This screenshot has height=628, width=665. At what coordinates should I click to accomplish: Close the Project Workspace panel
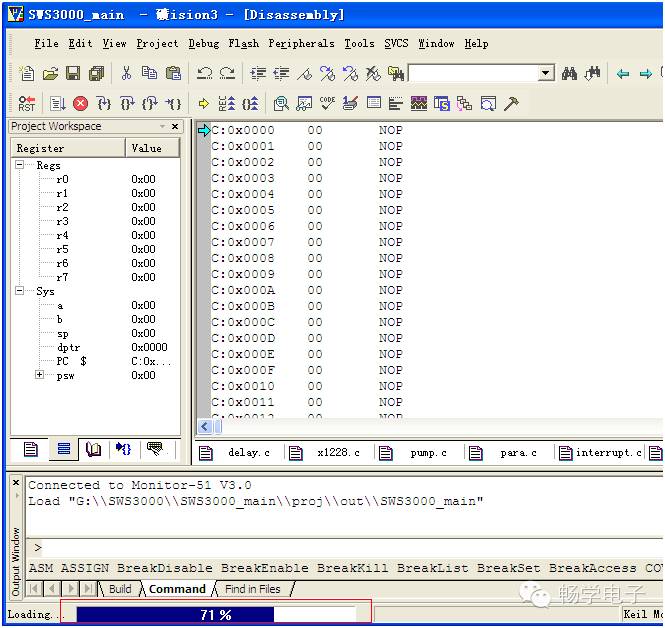175,126
